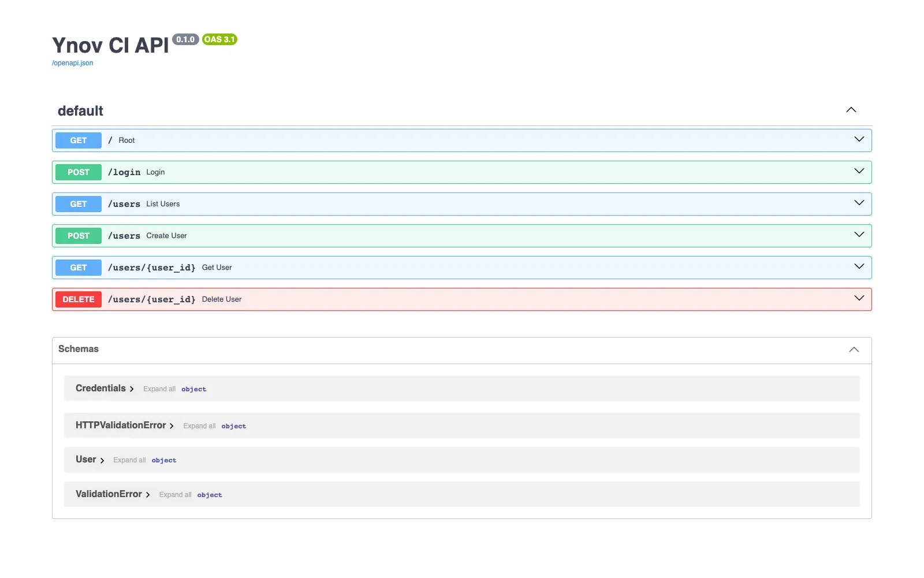924x578 pixels.
Task: Click the Create User summary text
Action: tap(166, 236)
